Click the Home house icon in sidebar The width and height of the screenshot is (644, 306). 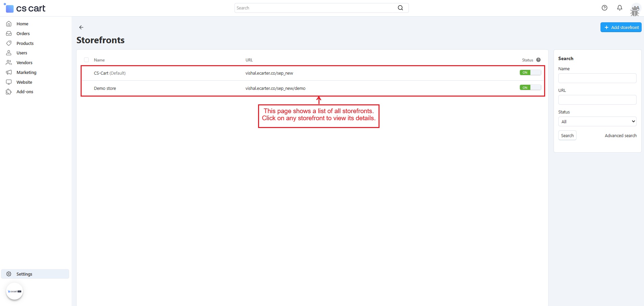pos(9,24)
